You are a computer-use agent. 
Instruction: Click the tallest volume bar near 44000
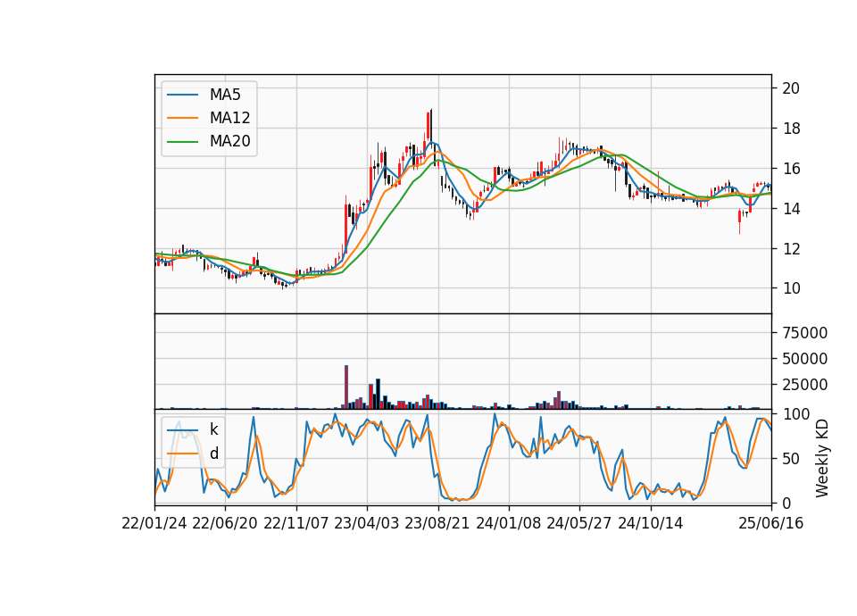pos(346,387)
